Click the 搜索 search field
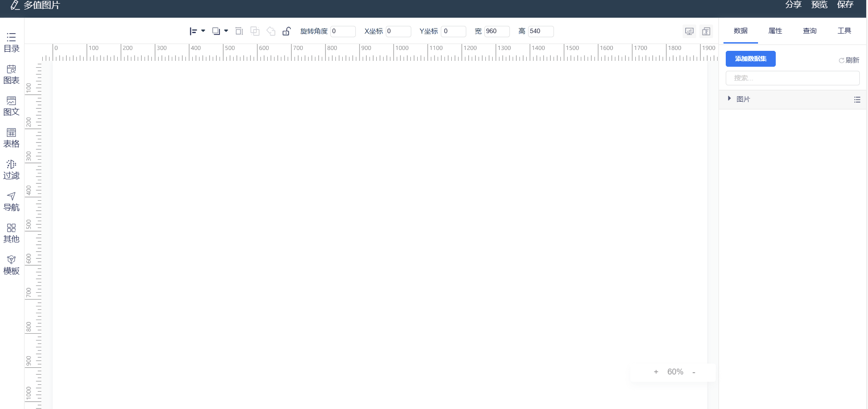This screenshot has width=868, height=409. pyautogui.click(x=793, y=78)
